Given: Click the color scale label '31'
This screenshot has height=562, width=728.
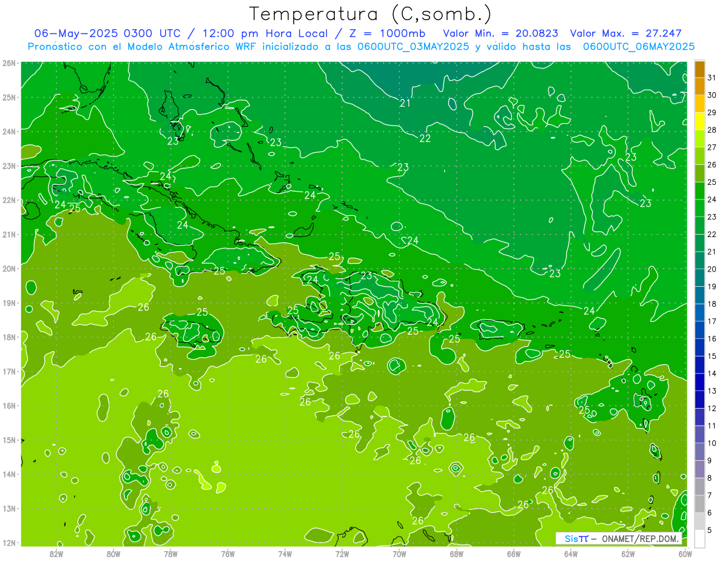Looking at the screenshot, I should 712,78.
